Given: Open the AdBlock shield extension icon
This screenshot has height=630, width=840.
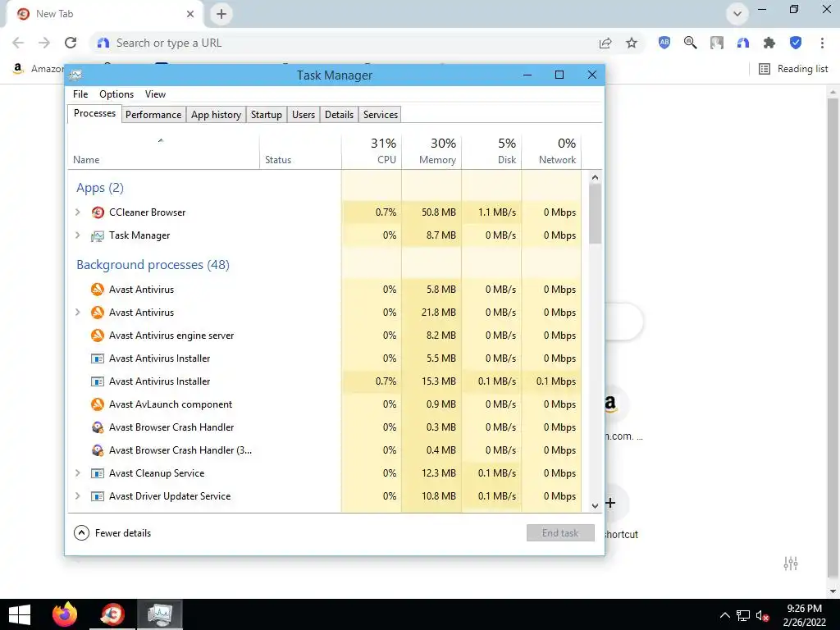Looking at the screenshot, I should 664,43.
